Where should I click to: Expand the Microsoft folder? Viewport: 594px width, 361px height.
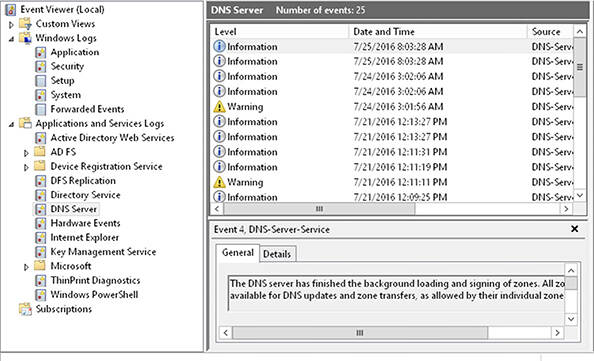click(26, 267)
